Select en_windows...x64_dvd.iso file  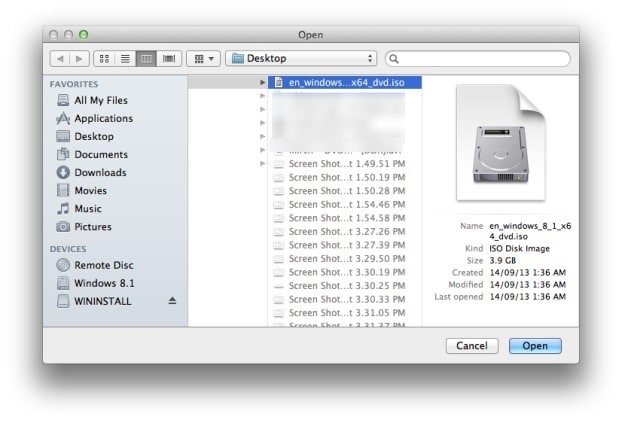coord(345,82)
